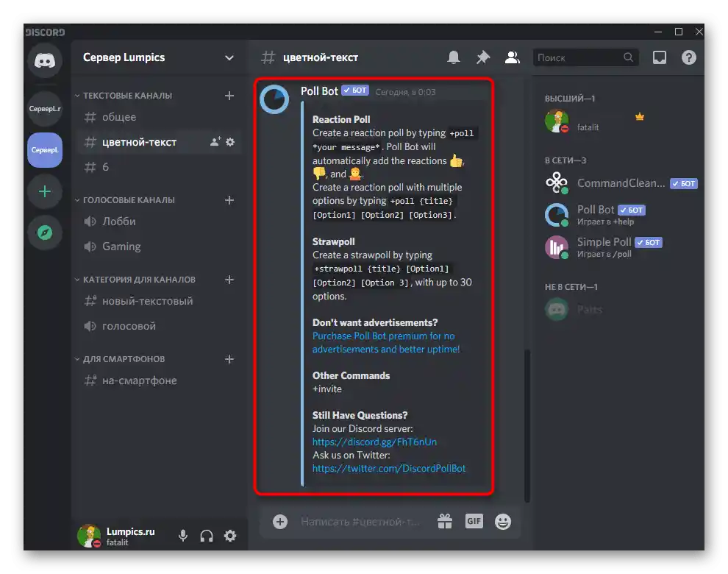The width and height of the screenshot is (728, 574).
Task: Mute the microphone
Action: 183,536
